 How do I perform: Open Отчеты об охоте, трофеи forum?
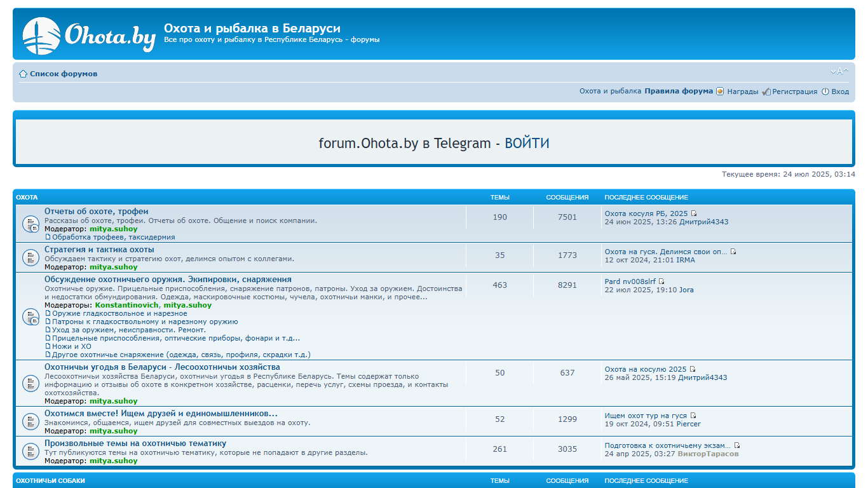pos(97,212)
